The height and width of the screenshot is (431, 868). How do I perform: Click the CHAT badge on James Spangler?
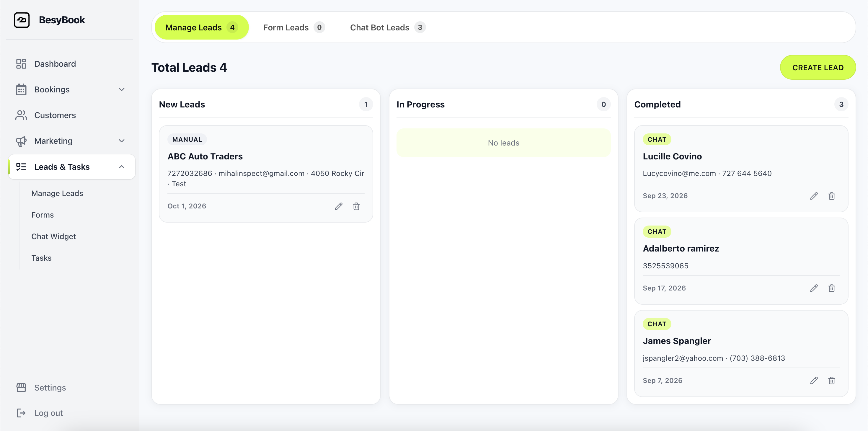[657, 324]
